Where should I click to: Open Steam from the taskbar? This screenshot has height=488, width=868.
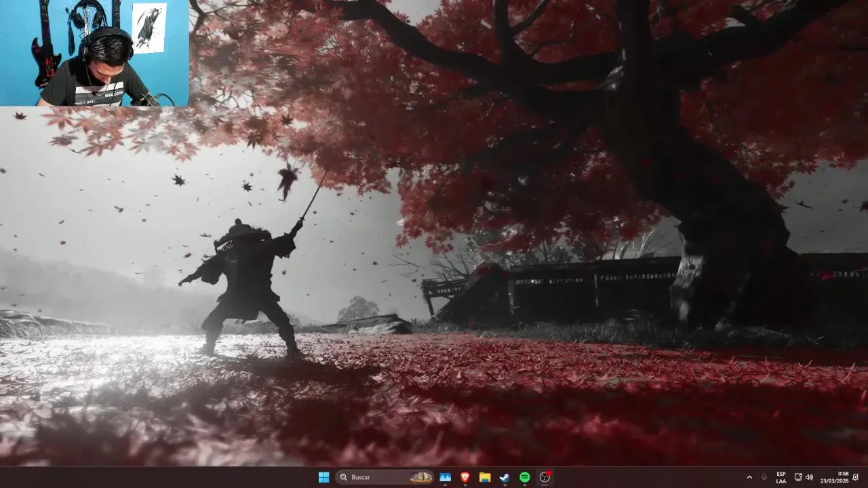tap(505, 477)
